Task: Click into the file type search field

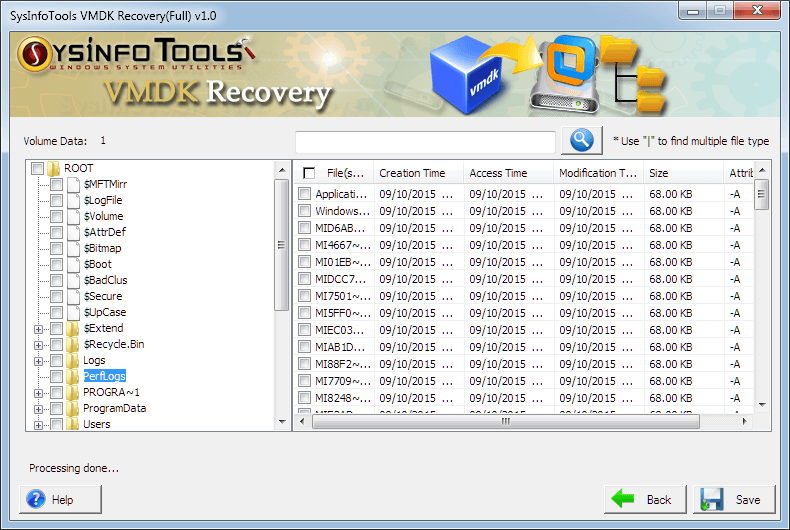Action: coord(425,142)
